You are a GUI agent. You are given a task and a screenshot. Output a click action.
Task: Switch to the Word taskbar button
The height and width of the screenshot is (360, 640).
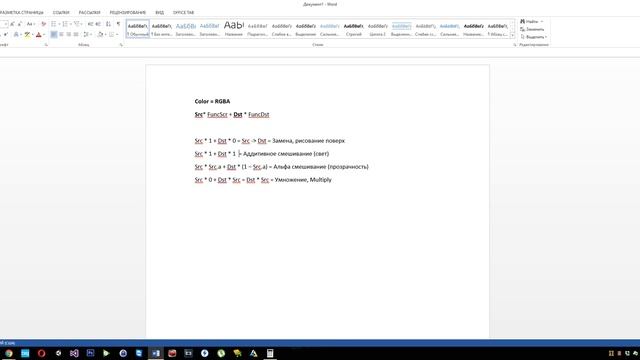156,353
